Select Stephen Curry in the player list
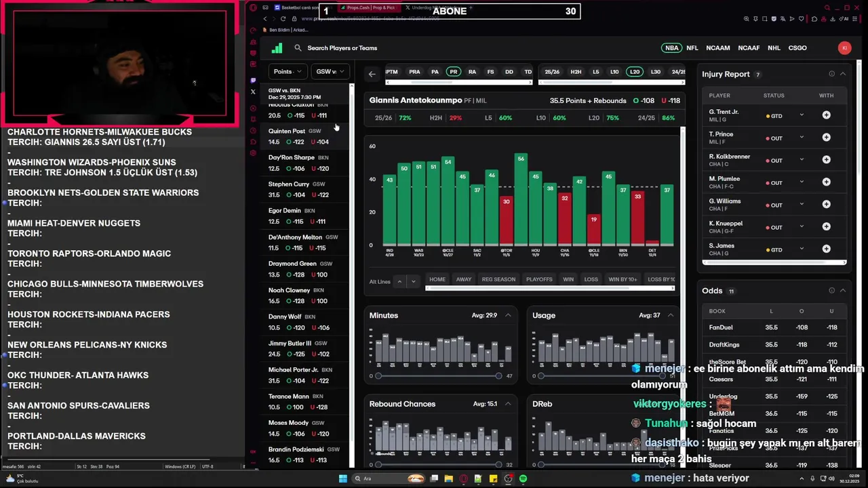This screenshot has width=868, height=488. pyautogui.click(x=305, y=190)
